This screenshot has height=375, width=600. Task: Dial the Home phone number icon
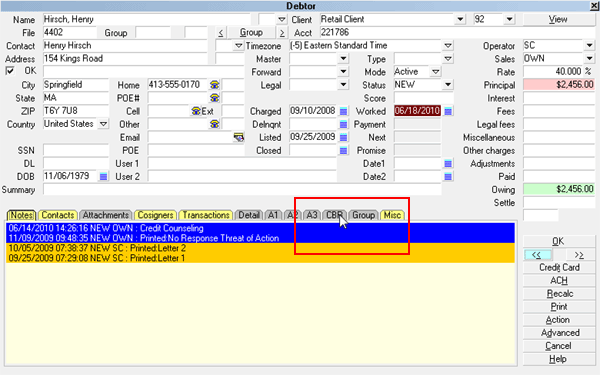point(215,85)
